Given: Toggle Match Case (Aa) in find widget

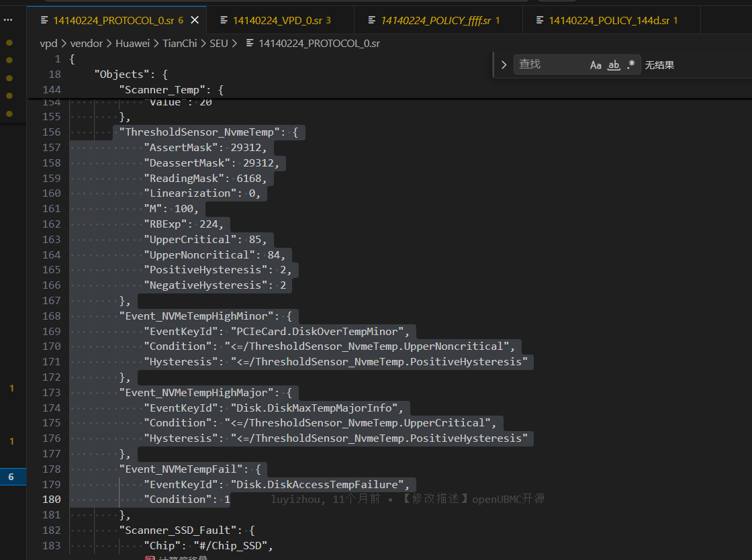Looking at the screenshot, I should coord(596,65).
